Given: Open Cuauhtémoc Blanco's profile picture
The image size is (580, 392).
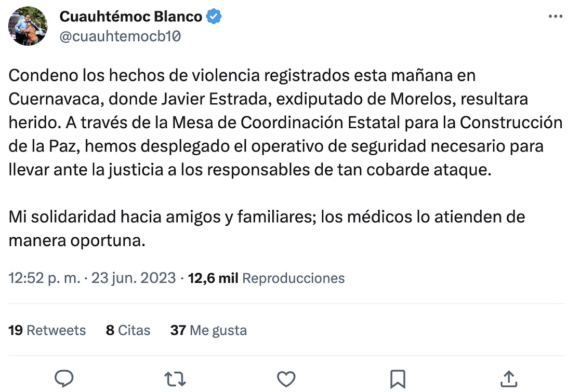Looking at the screenshot, I should (x=28, y=26).
